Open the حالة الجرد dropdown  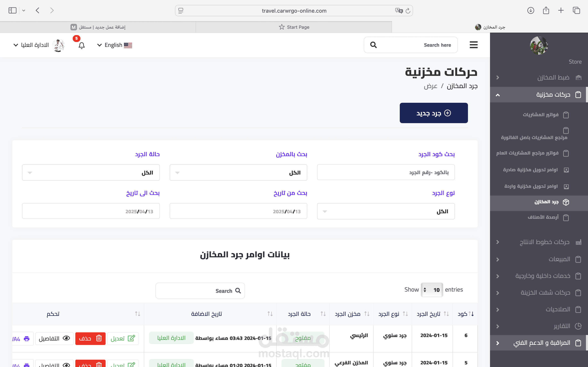[x=91, y=172]
